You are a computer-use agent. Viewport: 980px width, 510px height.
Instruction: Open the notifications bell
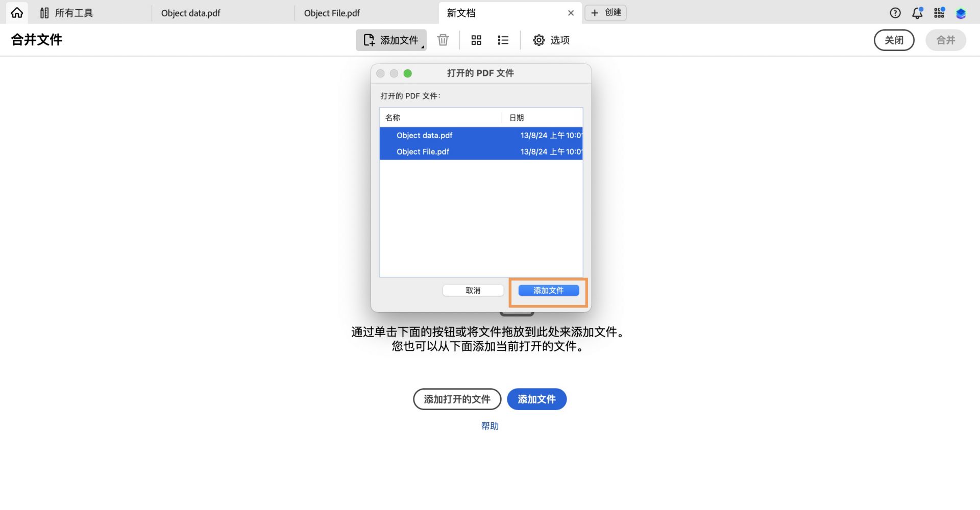tap(917, 13)
